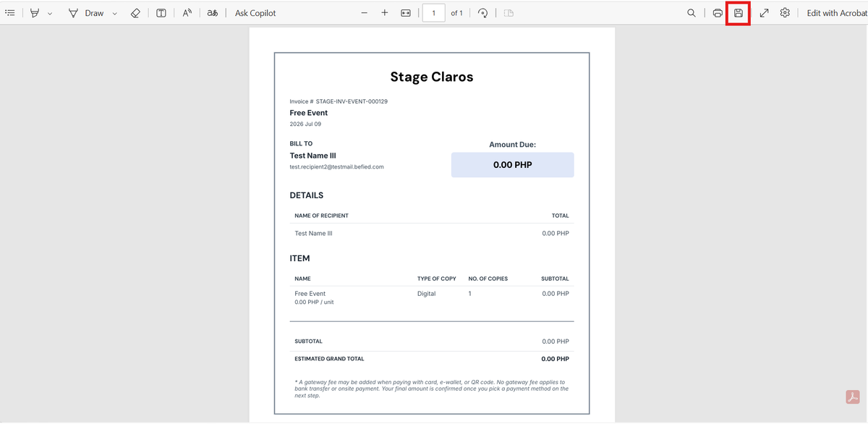The height and width of the screenshot is (424, 868).
Task: Open the find search icon
Action: (692, 13)
